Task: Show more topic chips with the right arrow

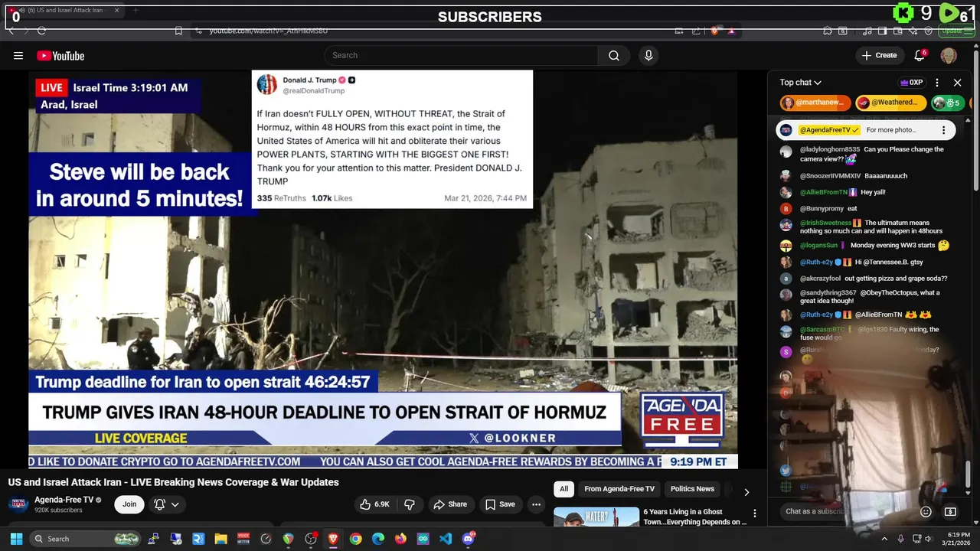Action: pos(746,491)
